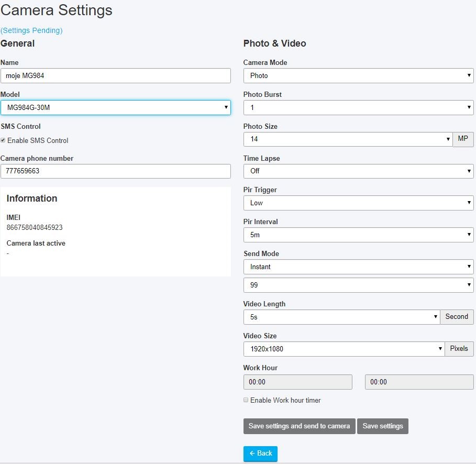Screen dimensions: 476x465
Task: Click the Camera Settings page title
Action: click(57, 10)
